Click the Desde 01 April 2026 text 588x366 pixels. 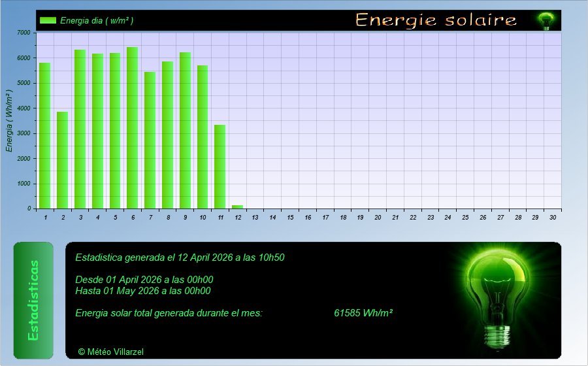point(144,280)
